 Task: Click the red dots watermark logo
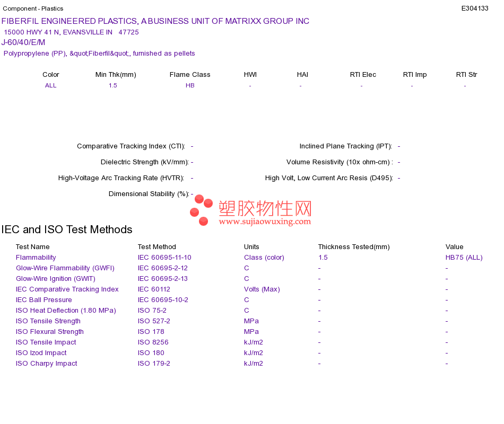[201, 210]
